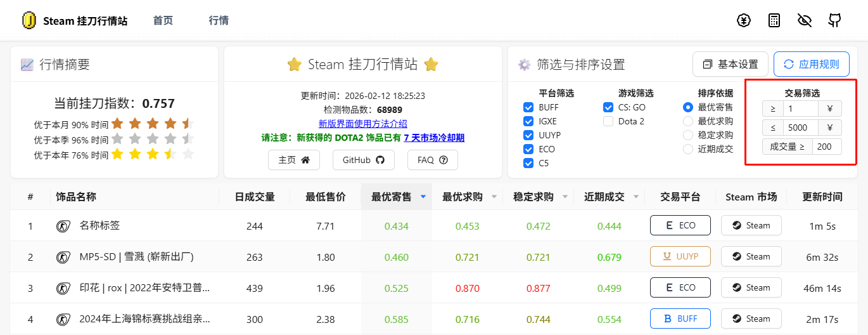The height and width of the screenshot is (335, 868).
Task: Click the CS icon in MP5-SD row
Action: click(63, 257)
